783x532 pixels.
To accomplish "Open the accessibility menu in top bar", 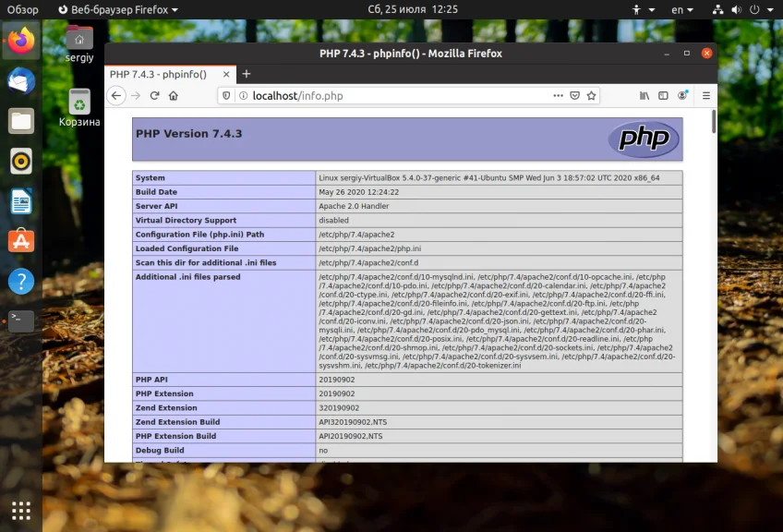I will 644,9.
